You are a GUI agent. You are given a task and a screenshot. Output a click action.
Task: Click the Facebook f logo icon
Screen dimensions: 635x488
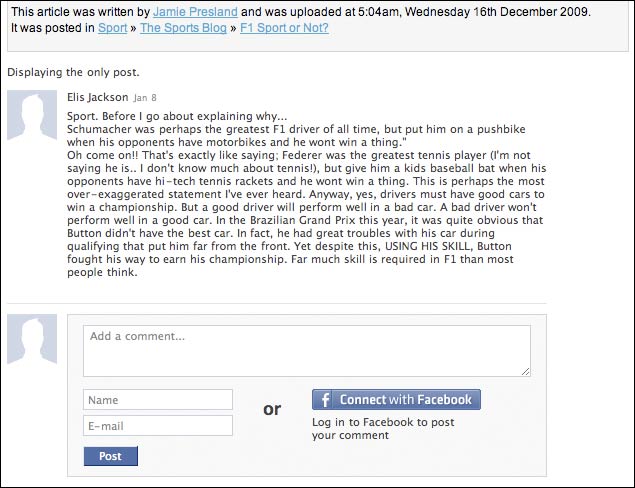[324, 400]
